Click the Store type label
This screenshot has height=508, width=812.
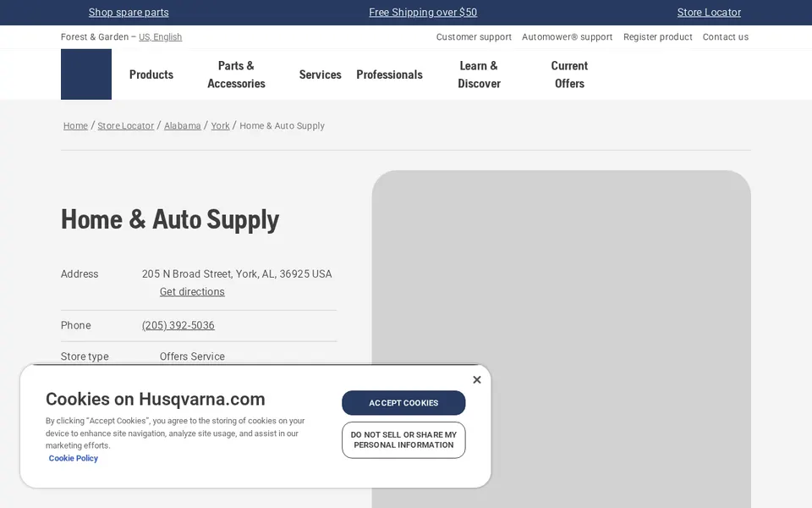click(85, 356)
